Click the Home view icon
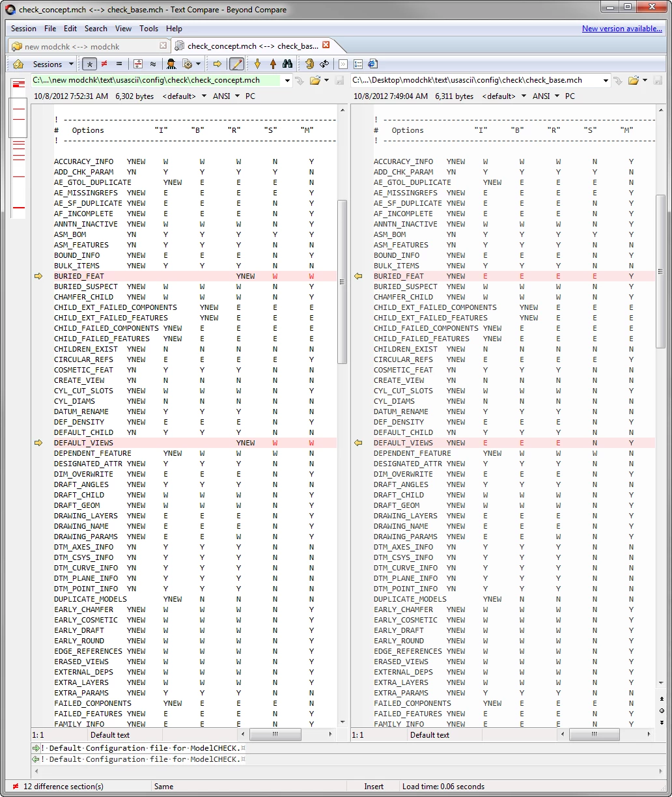The height and width of the screenshot is (797, 672). (x=18, y=64)
